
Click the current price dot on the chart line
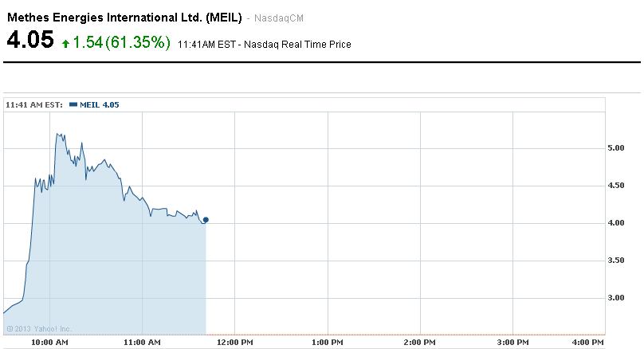coord(206,219)
